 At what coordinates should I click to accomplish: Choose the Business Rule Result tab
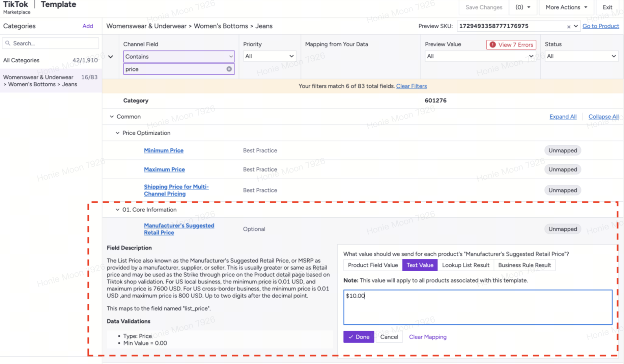tap(524, 265)
